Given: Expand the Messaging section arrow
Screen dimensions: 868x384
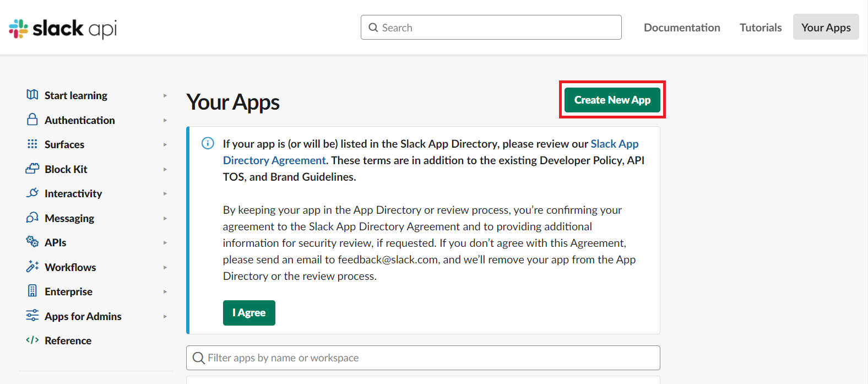Looking at the screenshot, I should pyautogui.click(x=165, y=218).
